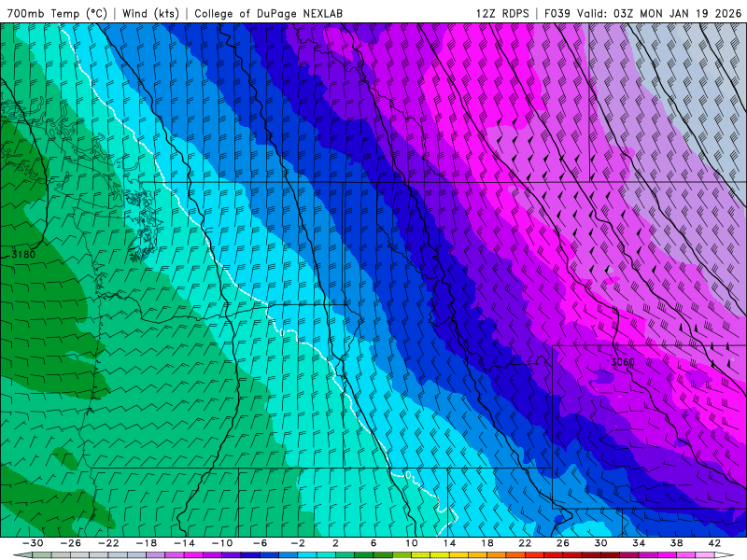
Task: Click the '34' colorbar tick label
Action: pos(639,543)
